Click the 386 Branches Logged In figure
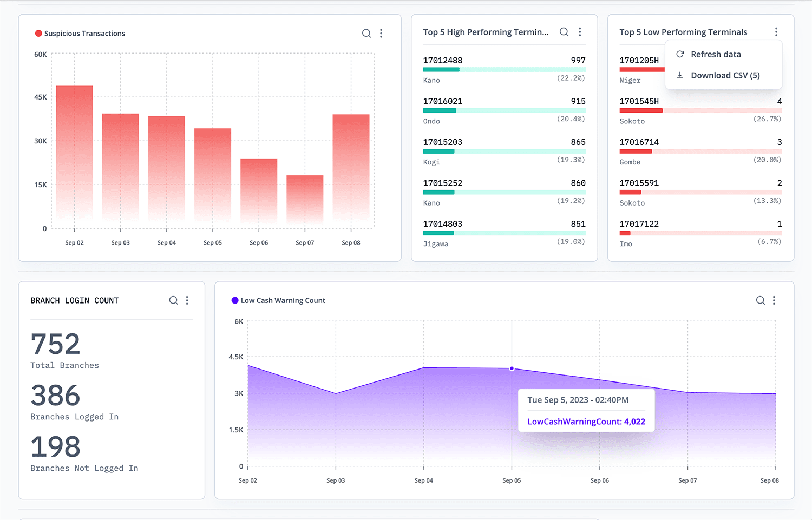 (56, 396)
